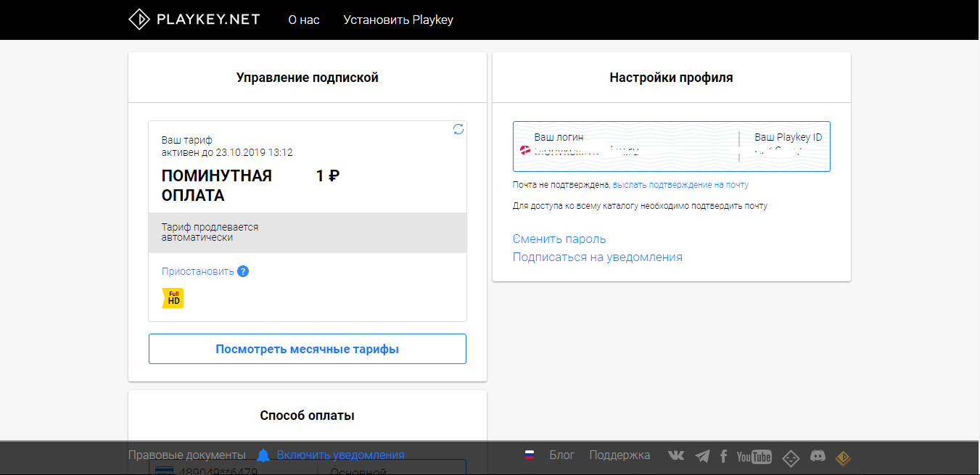Viewport: 980px width, 475px height.
Task: Click выслать подтверждение на почту link
Action: pyautogui.click(x=680, y=185)
